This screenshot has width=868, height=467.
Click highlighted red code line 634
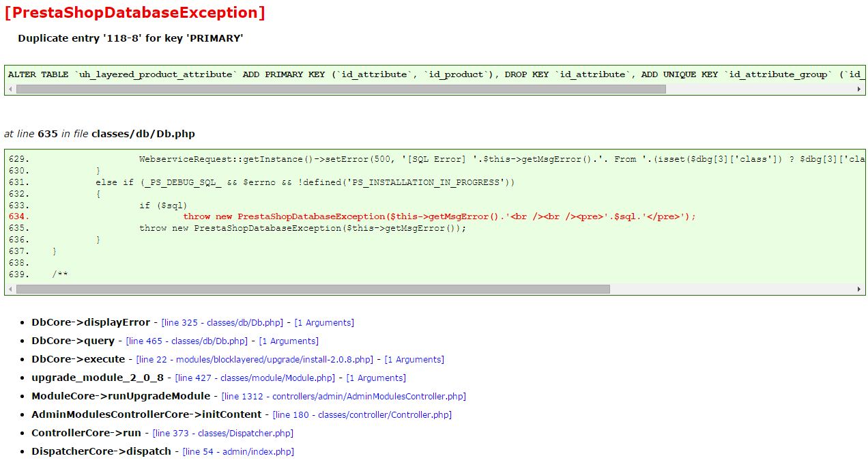tap(439, 216)
